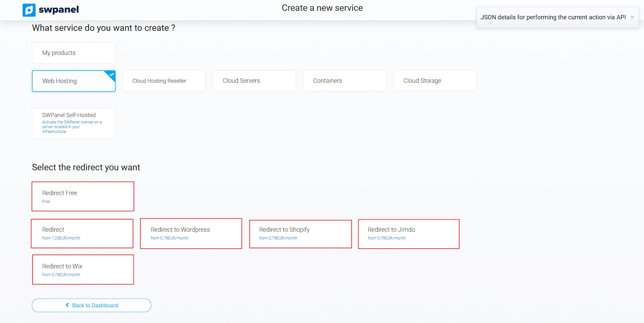Click the back arrow icon near Dashboard
The height and width of the screenshot is (323, 644).
point(67,305)
